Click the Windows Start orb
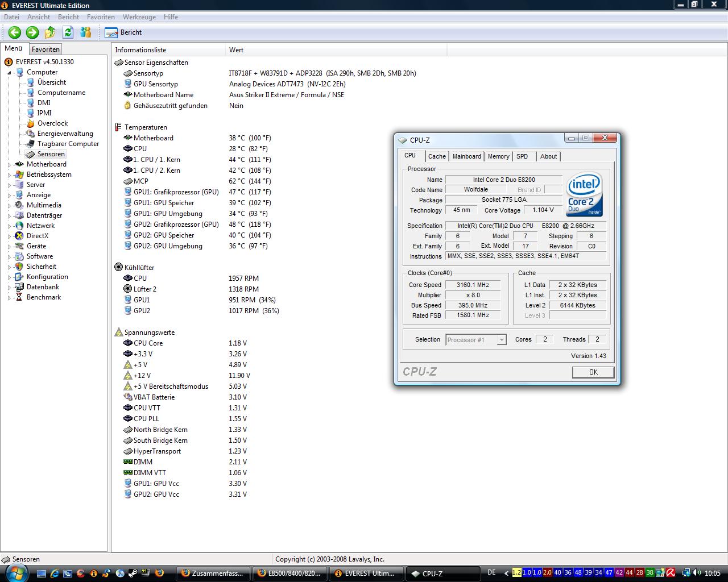 15,572
